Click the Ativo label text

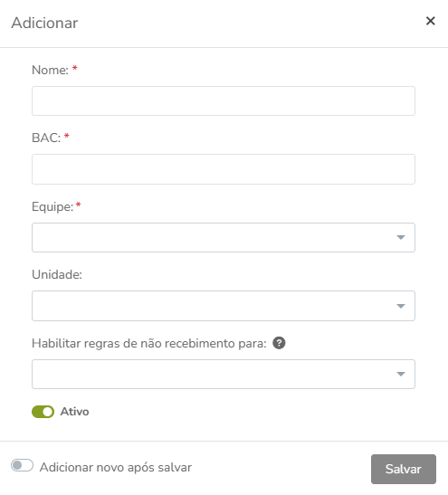pyautogui.click(x=74, y=412)
